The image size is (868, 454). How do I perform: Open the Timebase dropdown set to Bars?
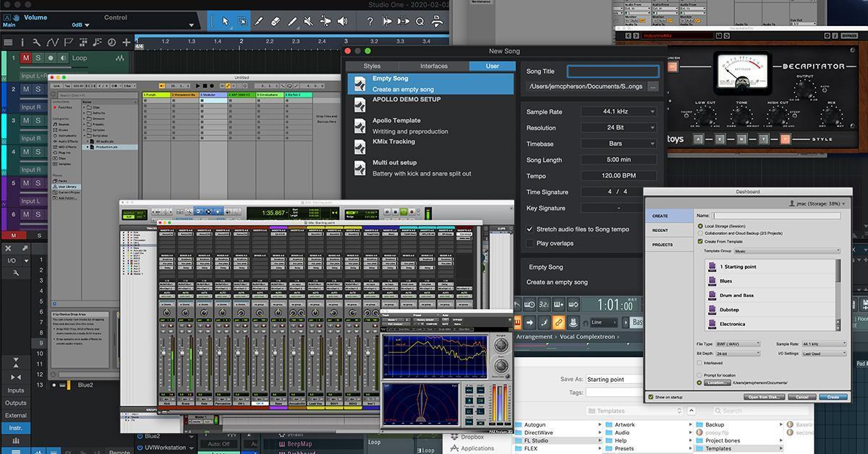pos(618,143)
